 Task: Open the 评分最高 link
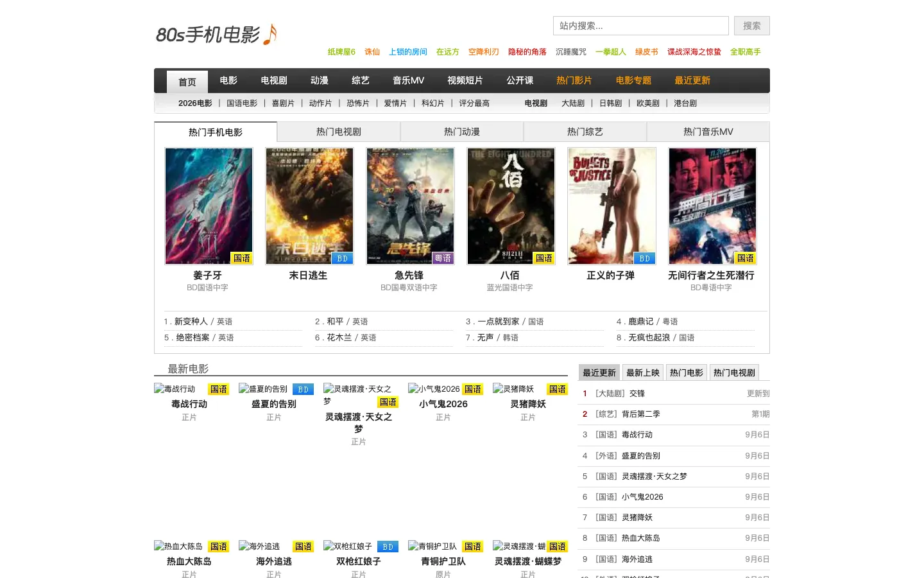474,103
